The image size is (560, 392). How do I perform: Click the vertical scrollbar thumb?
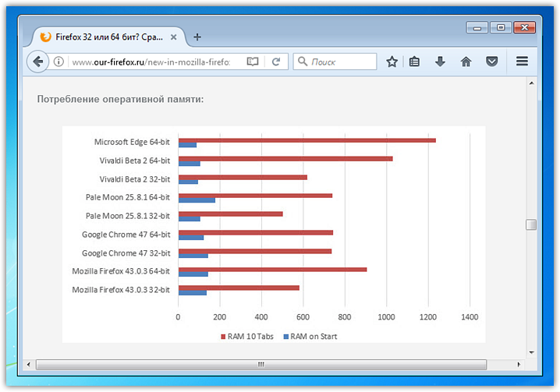(531, 224)
